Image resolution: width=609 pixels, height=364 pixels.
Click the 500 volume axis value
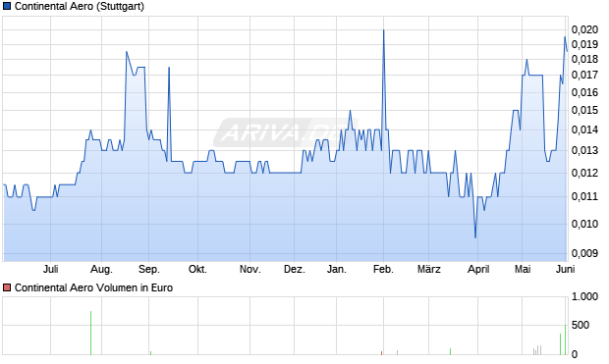pos(581,325)
